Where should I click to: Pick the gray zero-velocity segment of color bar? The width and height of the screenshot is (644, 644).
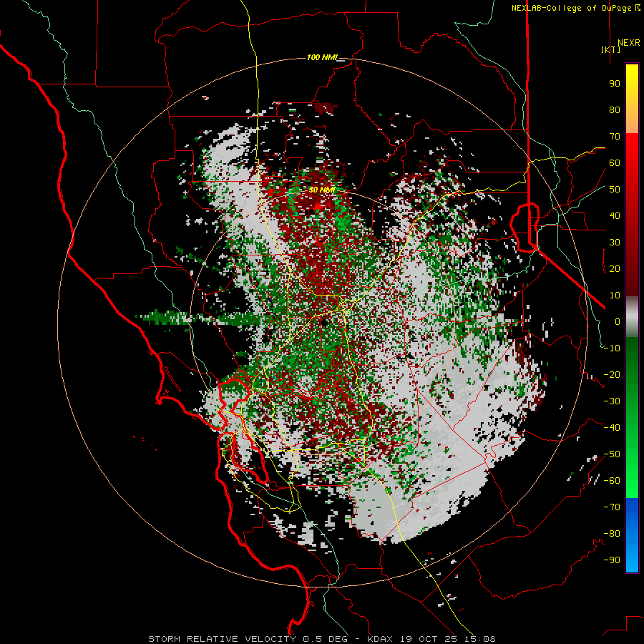tap(632, 317)
